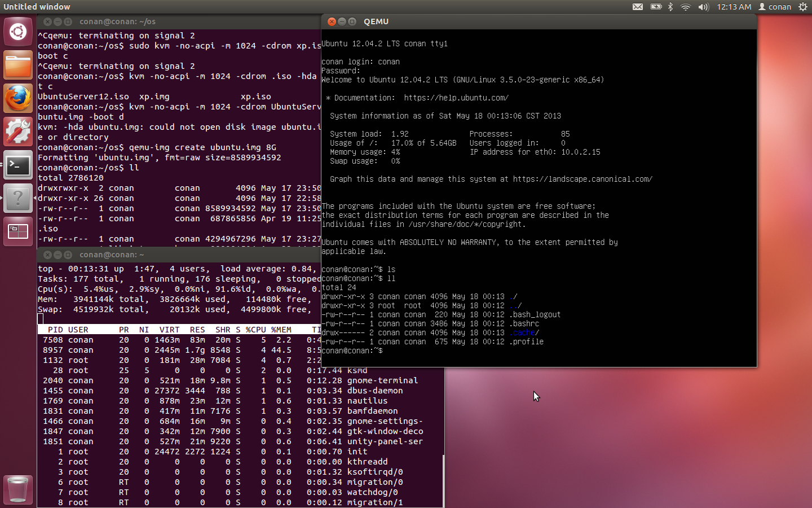Select the ksoftirqd/0 process row
Viewport: 812px width, 508px height.
pyautogui.click(x=241, y=472)
